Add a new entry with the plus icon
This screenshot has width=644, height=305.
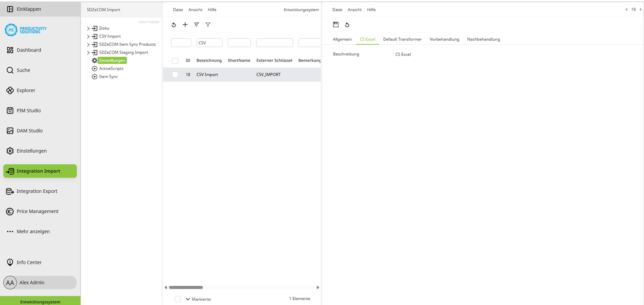tap(185, 25)
